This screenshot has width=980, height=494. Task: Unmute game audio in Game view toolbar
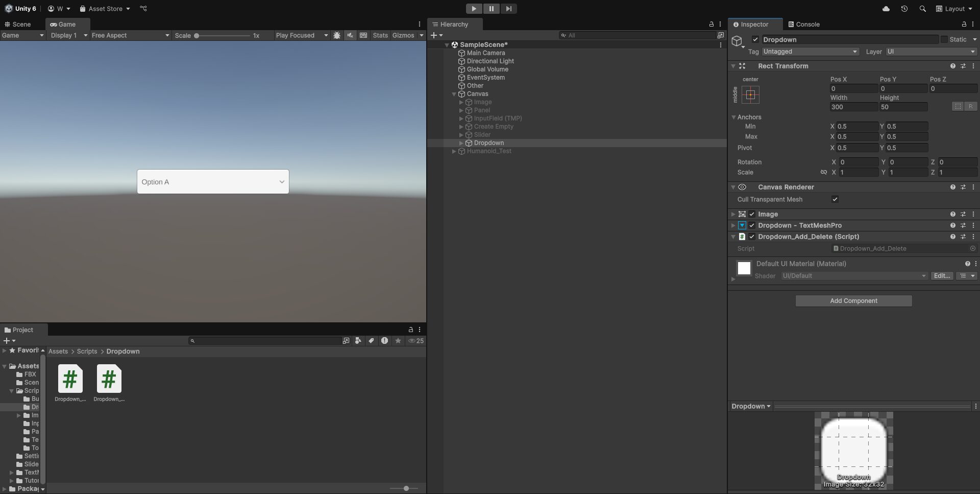(x=350, y=35)
